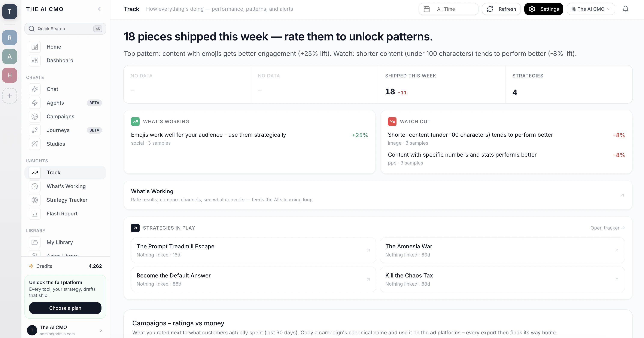Open Flash Report menu item
The height and width of the screenshot is (338, 644).
[x=65, y=213]
